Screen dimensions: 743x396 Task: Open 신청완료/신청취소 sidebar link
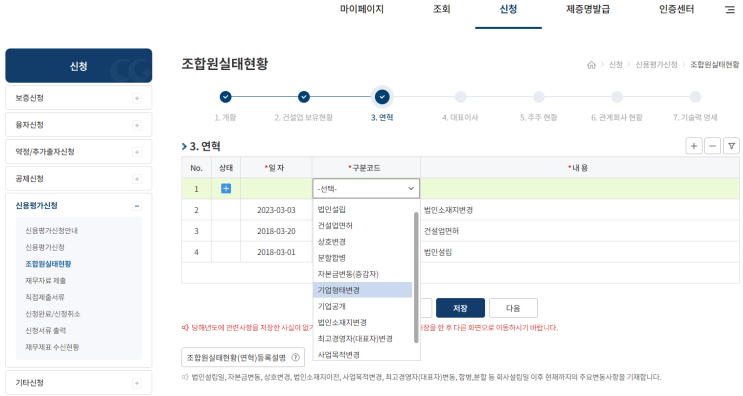pyautogui.click(x=53, y=314)
